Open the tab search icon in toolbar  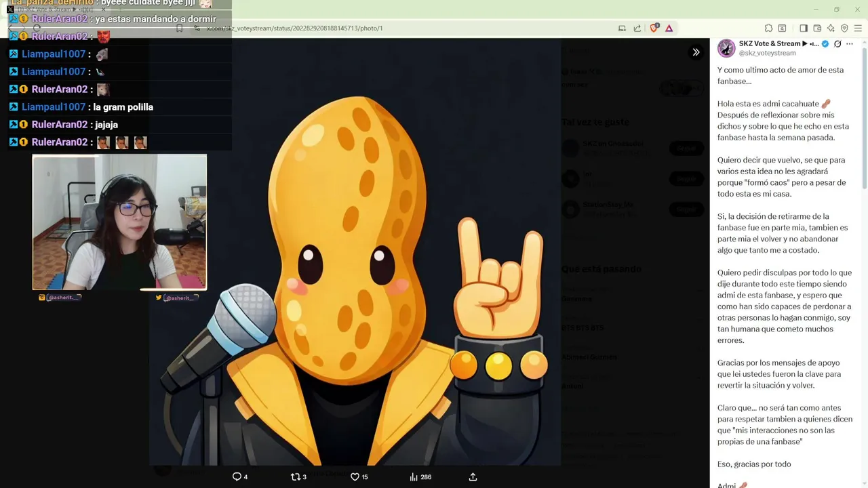click(x=782, y=28)
